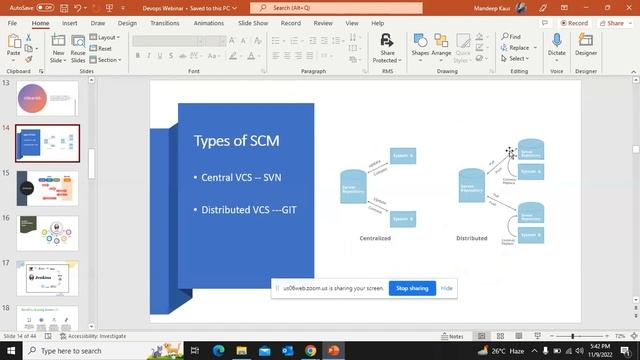Collapse the ribbon chevron
Screen dimensions: 640x360
(633, 71)
